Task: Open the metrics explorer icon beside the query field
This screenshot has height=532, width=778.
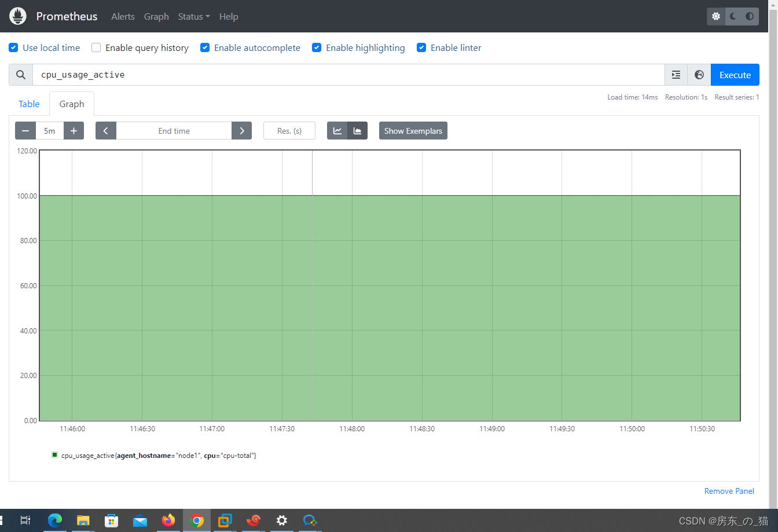Action: [676, 75]
